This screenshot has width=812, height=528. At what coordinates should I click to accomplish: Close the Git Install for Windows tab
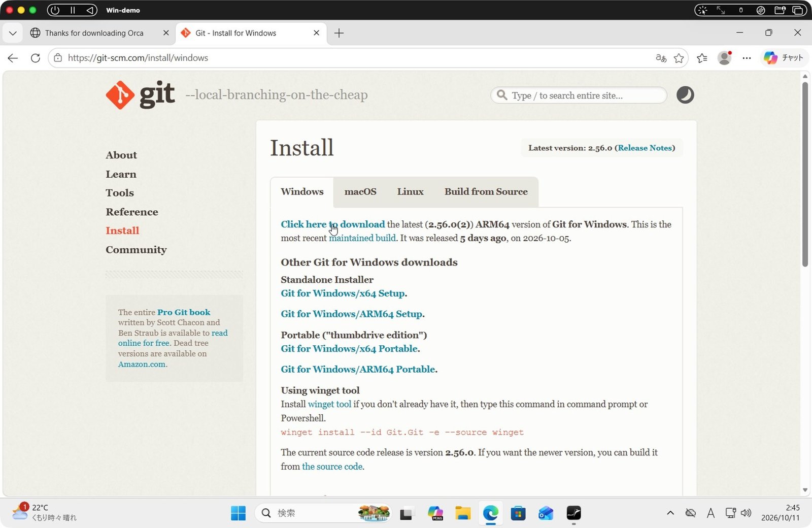pos(316,33)
